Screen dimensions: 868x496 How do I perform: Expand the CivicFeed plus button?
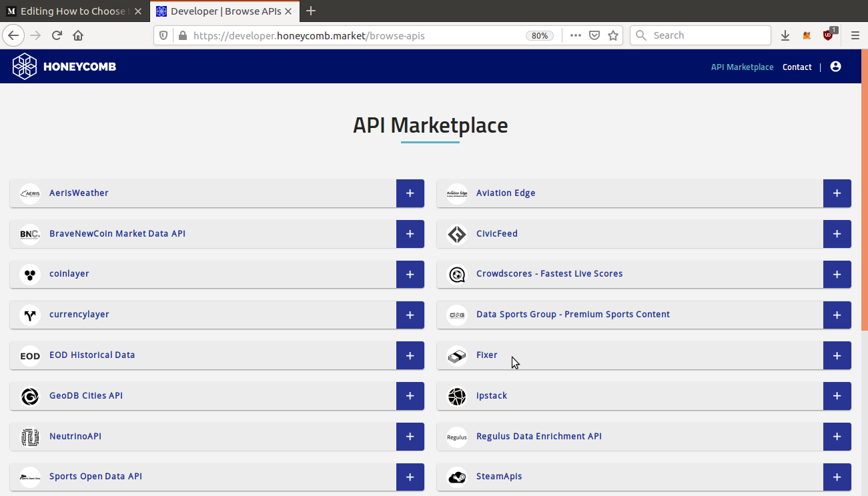[837, 234]
